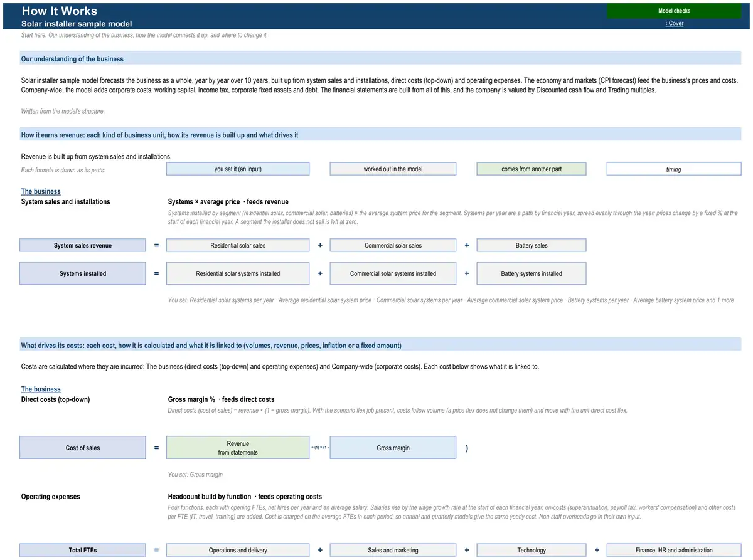This screenshot has height=560, width=753.
Task: Click the 'Direct costs (top-down)' row heading
Action: pyautogui.click(x=55, y=399)
